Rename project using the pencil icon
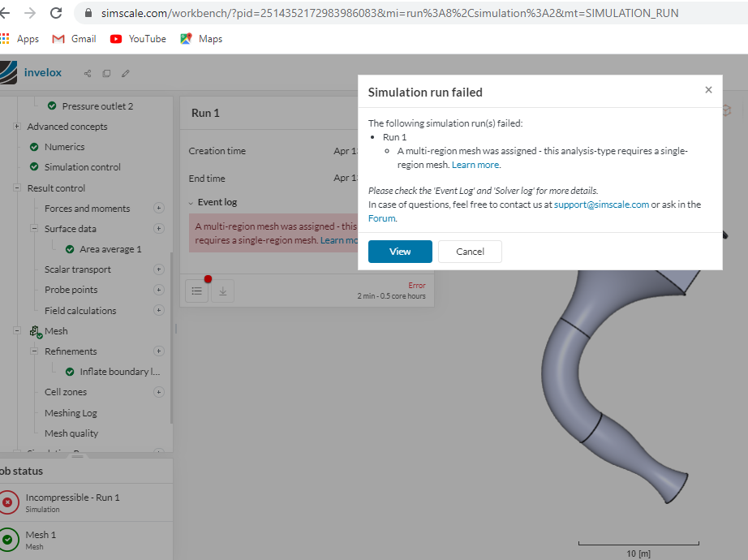 click(125, 73)
